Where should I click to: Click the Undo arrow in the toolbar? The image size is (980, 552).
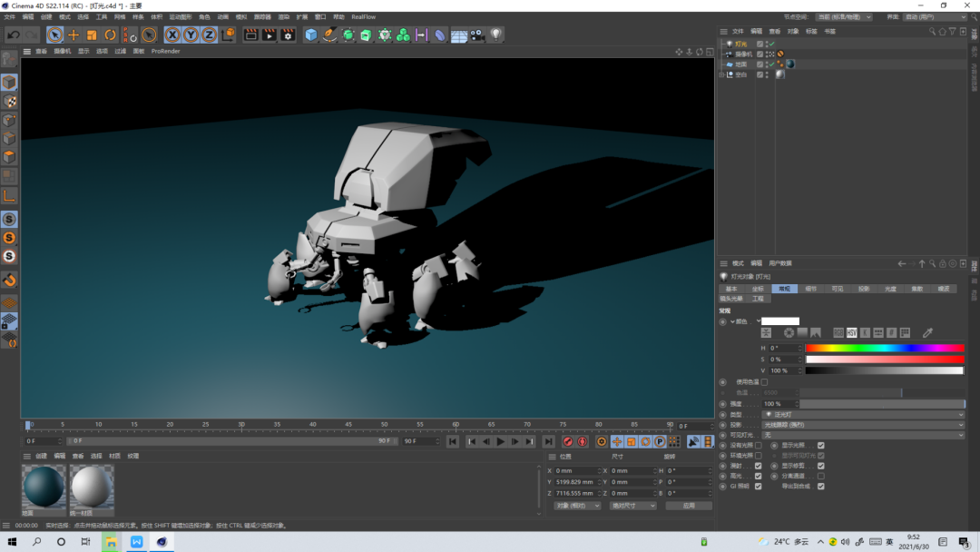click(x=13, y=35)
